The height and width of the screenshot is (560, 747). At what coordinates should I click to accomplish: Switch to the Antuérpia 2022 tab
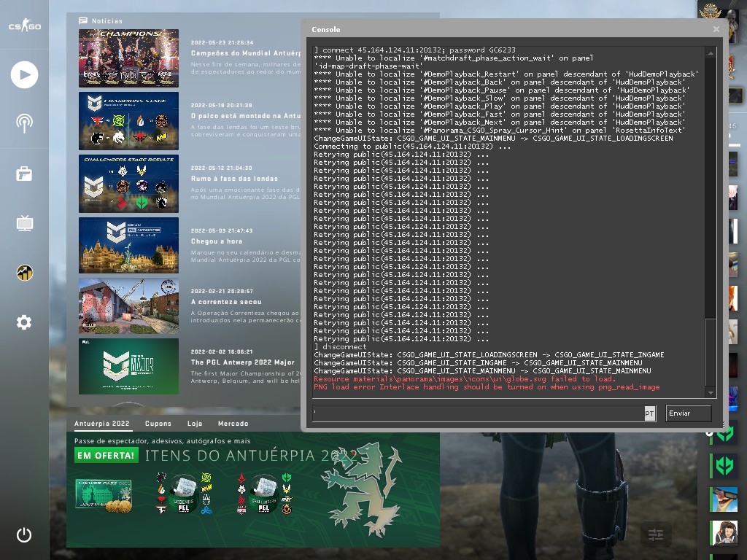pos(101,424)
